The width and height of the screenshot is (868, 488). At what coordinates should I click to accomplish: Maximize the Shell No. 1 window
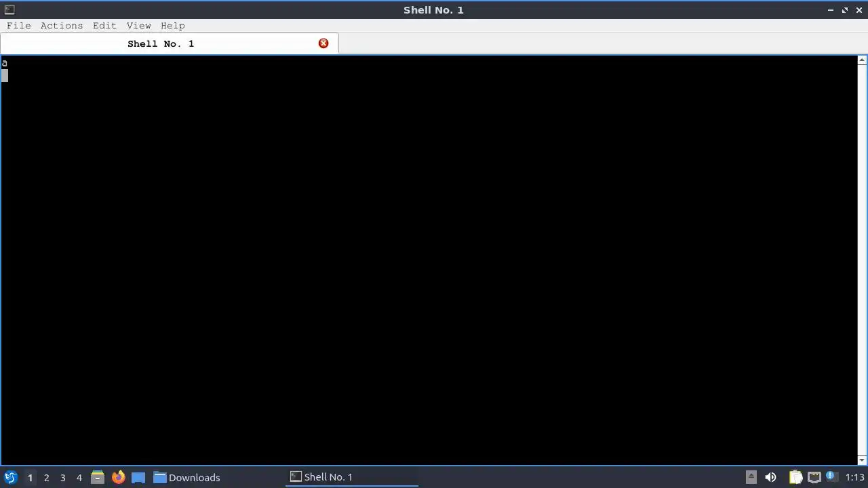[x=845, y=10]
